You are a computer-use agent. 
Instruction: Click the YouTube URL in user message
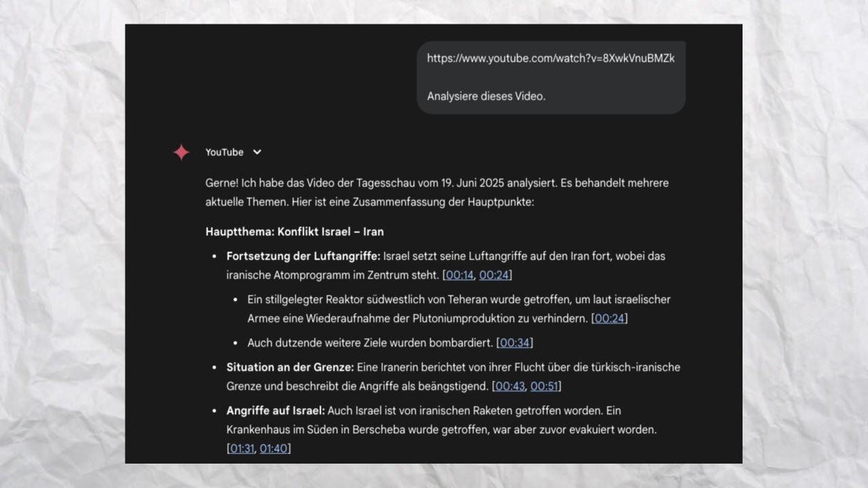[x=551, y=58]
